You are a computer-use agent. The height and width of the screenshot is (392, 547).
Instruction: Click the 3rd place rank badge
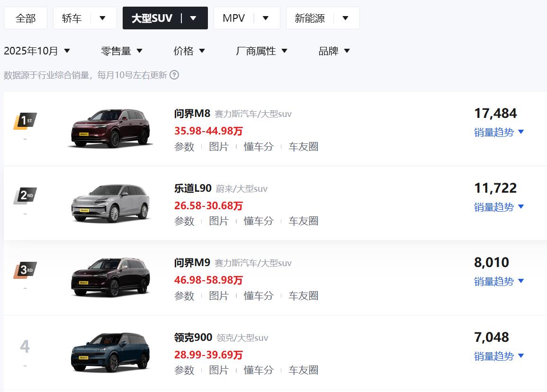pos(25,270)
